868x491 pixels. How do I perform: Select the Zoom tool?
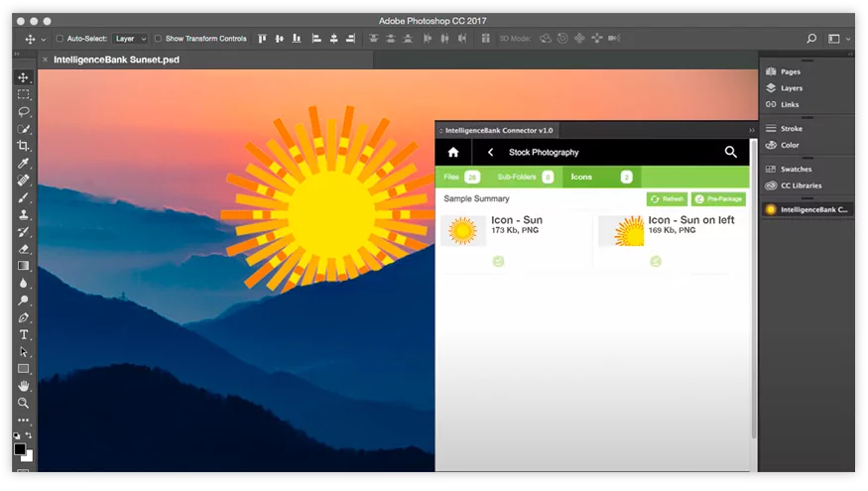click(x=23, y=404)
